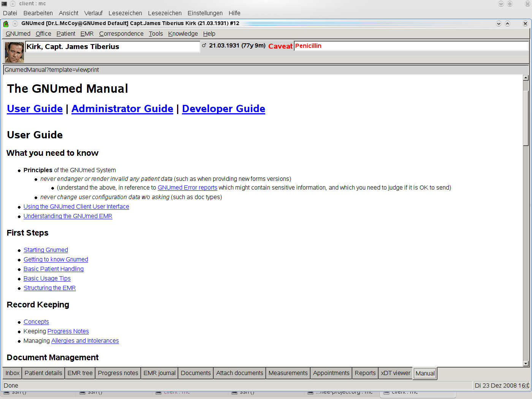Image resolution: width=532 pixels, height=399 pixels.
Task: Open the Office menu
Action: pos(43,33)
